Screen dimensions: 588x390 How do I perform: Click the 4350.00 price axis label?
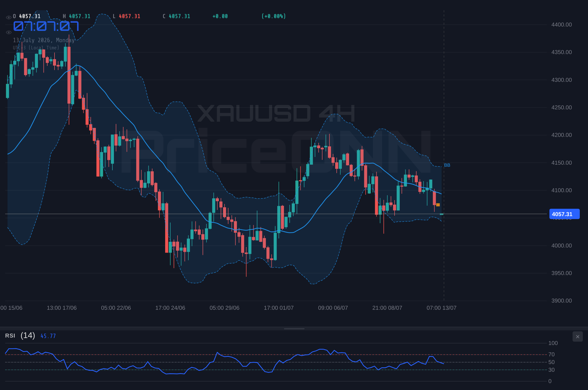562,52
